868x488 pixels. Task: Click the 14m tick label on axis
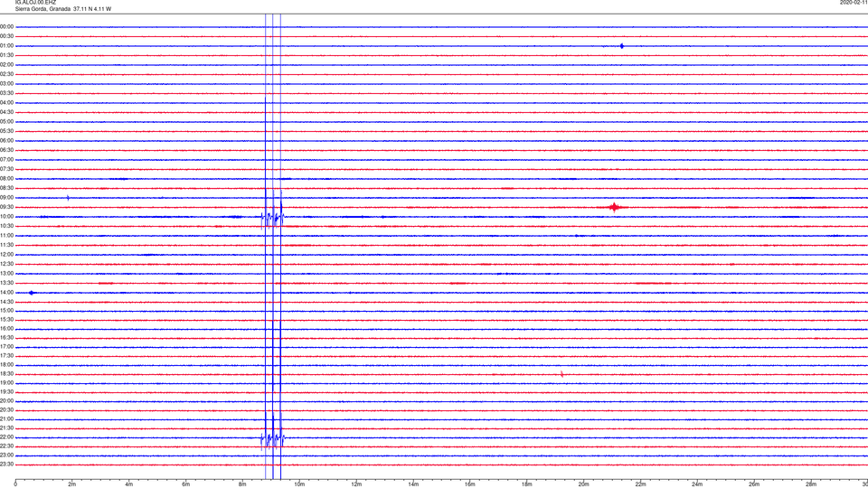tap(413, 484)
